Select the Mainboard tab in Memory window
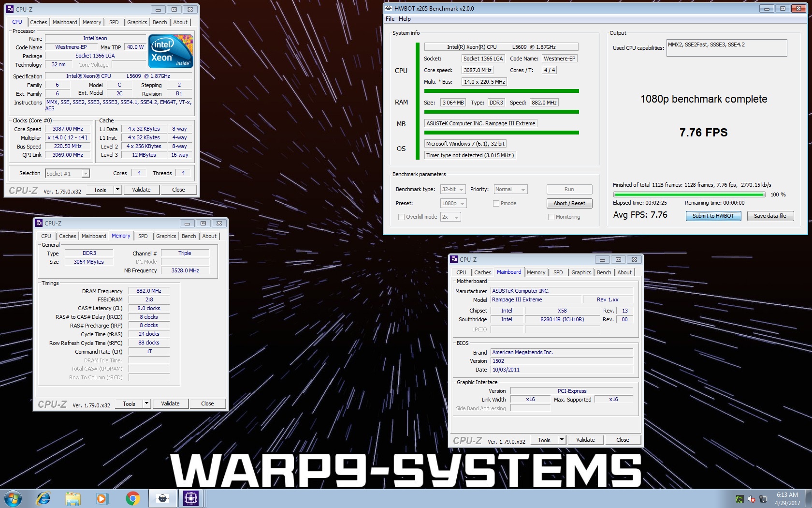This screenshot has height=508, width=812. click(x=94, y=236)
